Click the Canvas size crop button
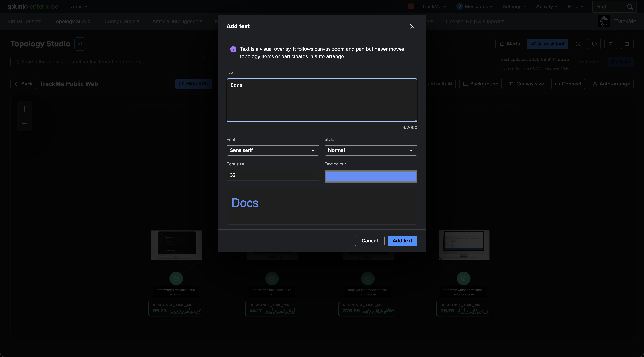The height and width of the screenshot is (357, 644). coord(526,84)
